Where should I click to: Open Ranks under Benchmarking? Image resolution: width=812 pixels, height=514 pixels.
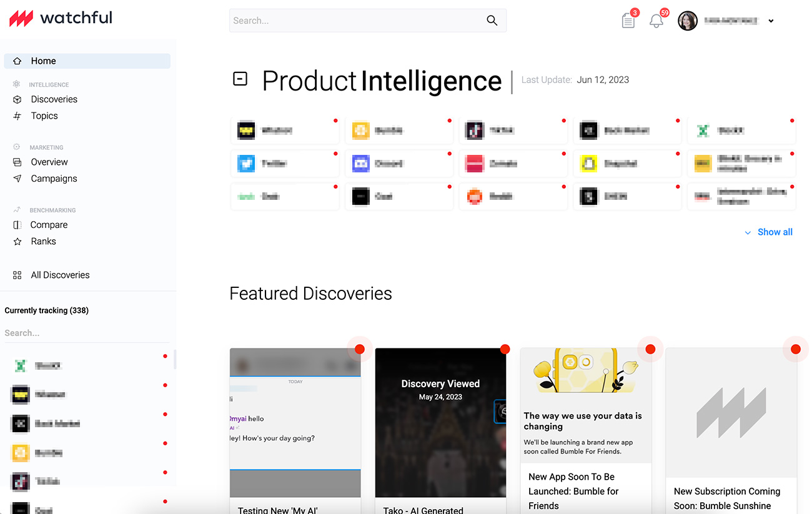click(44, 242)
